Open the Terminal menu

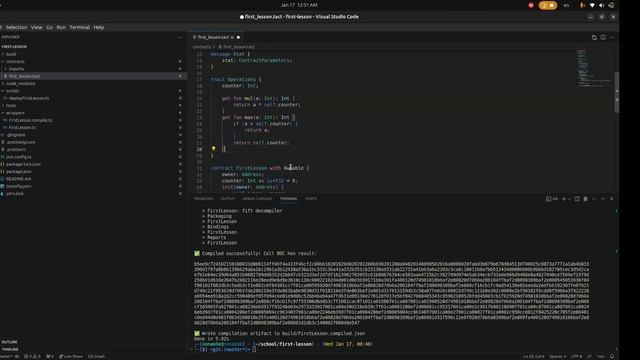point(80,27)
